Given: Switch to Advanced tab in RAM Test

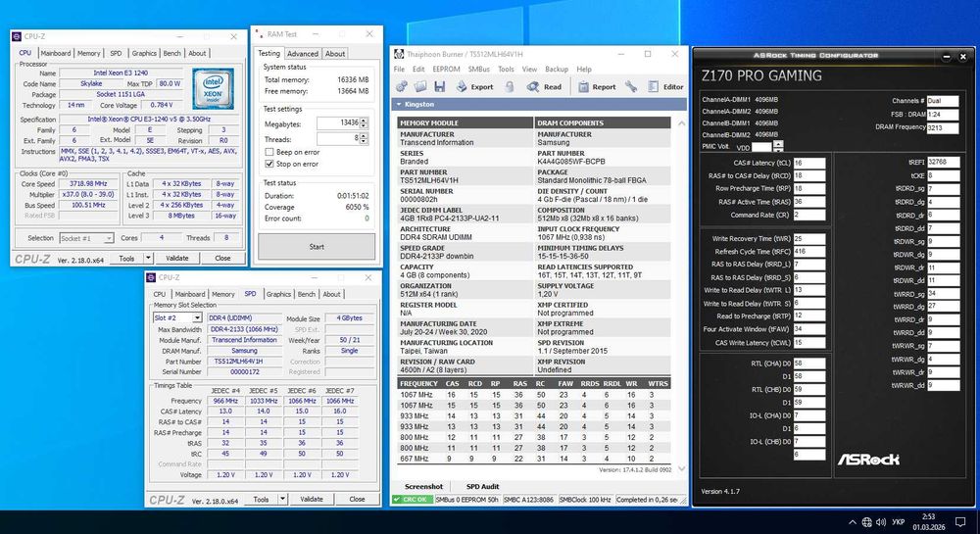Looking at the screenshot, I should coord(303,54).
